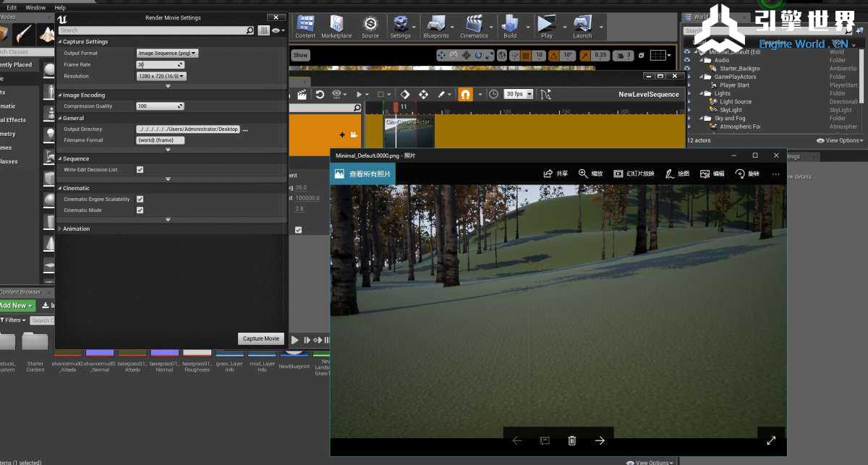Toggle Cinematic Engine Scalability checkbox
Screen dimensions: 868x465
[140, 199]
